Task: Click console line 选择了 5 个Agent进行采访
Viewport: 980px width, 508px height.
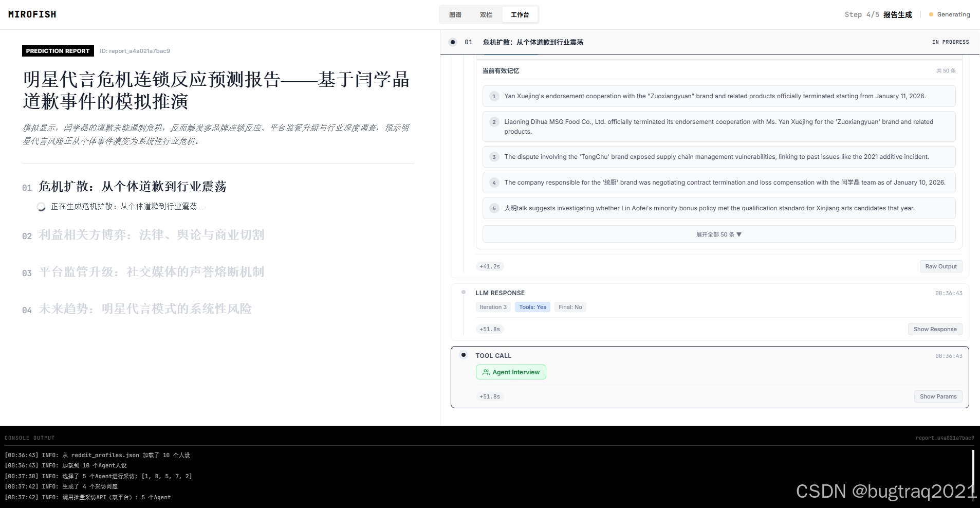Action: pyautogui.click(x=99, y=476)
